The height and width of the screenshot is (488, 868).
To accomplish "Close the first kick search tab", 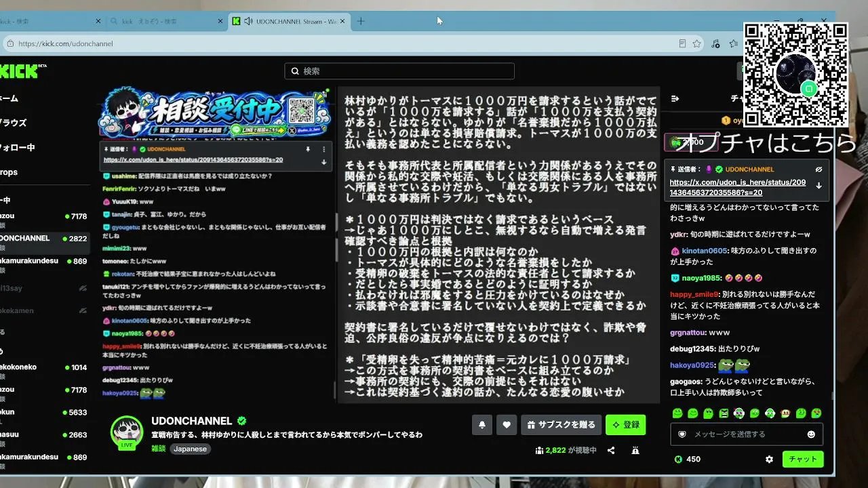I will pos(98,21).
